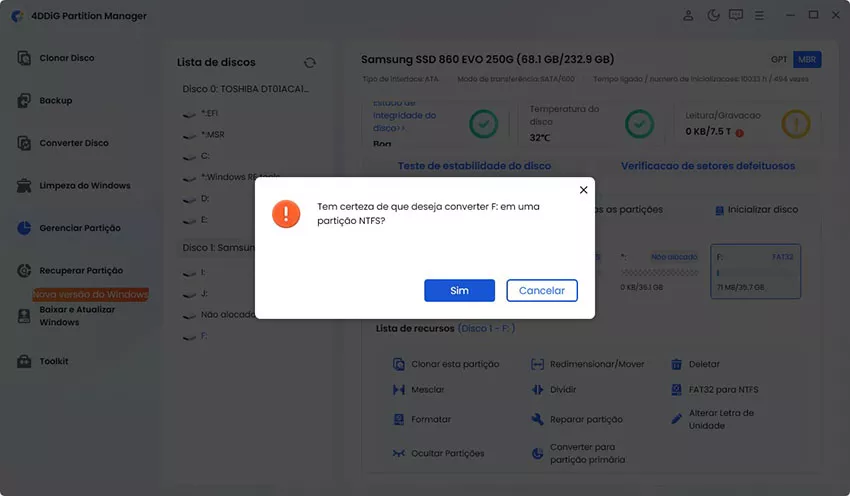
Task: Open the hamburger menu in title bar
Action: 759,15
